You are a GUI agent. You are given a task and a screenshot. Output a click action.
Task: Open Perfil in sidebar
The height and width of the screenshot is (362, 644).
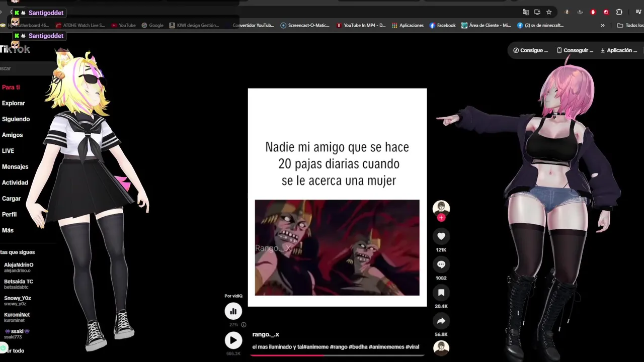[x=10, y=215]
